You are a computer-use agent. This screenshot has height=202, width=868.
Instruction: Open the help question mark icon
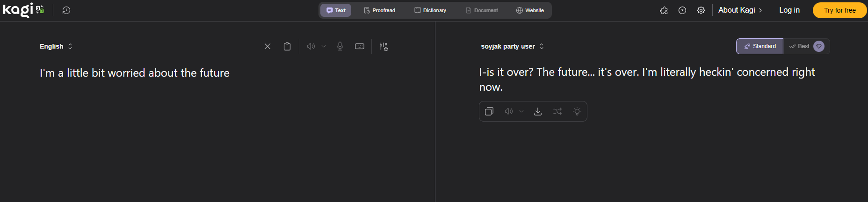682,10
